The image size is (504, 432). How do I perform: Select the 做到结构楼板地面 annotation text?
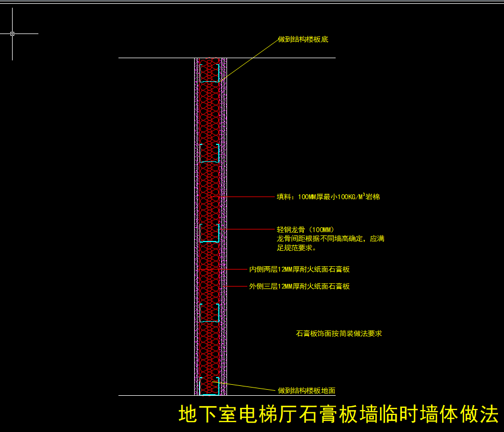click(307, 391)
